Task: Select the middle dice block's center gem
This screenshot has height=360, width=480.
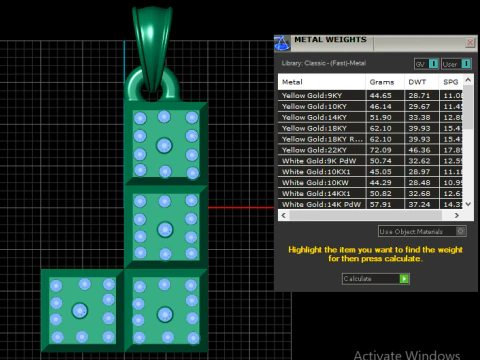Action: pos(165,230)
